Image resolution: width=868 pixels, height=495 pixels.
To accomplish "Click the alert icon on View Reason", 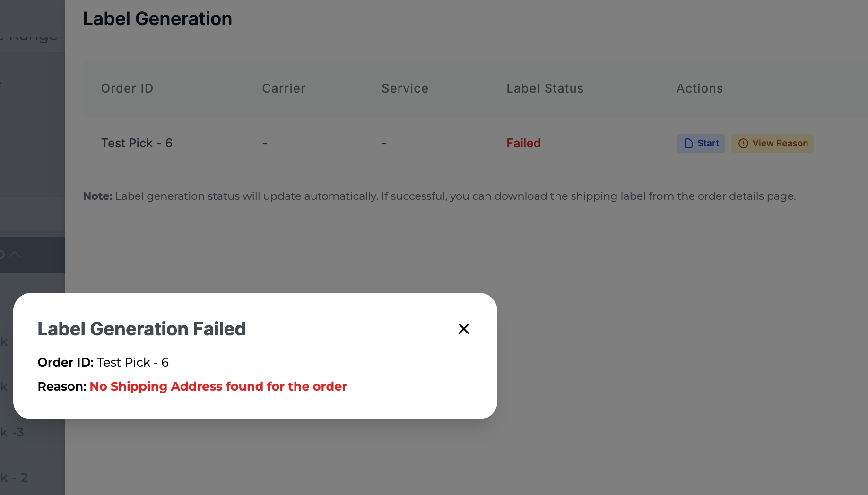I will pos(743,143).
